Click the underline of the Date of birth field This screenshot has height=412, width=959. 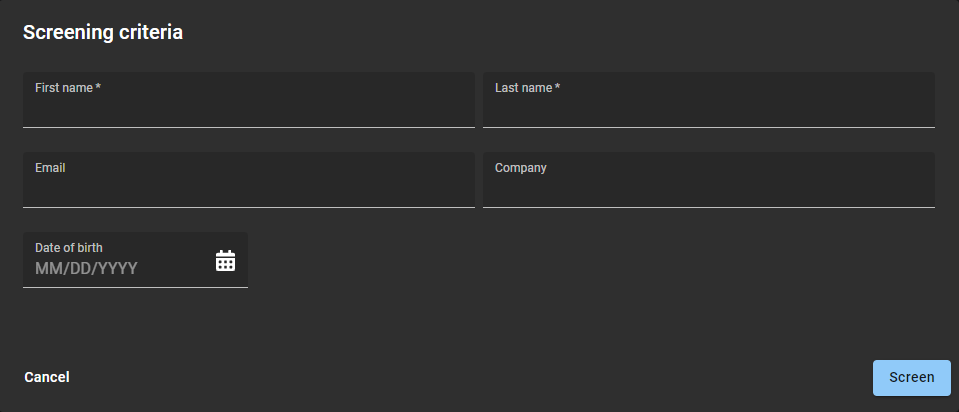[135, 287]
